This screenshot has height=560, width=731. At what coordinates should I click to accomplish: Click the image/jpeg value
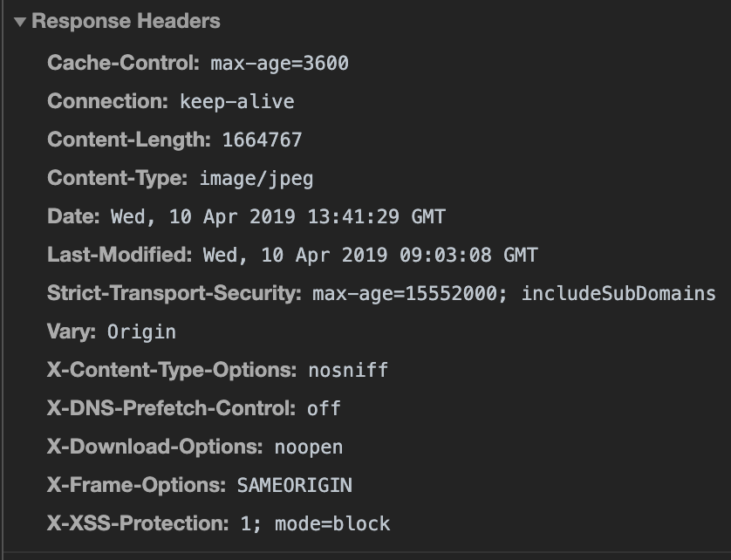click(x=256, y=179)
